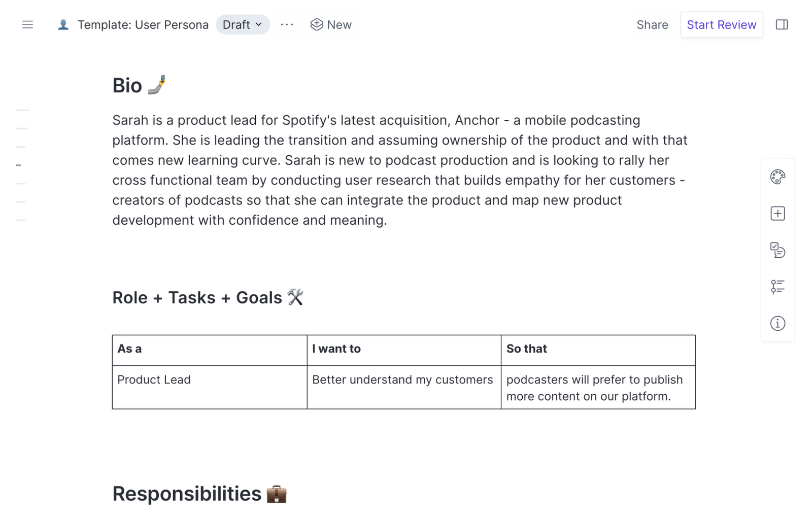Click the stacked layers icon beside New
Viewport: 812px width, 519px height.
tap(316, 24)
